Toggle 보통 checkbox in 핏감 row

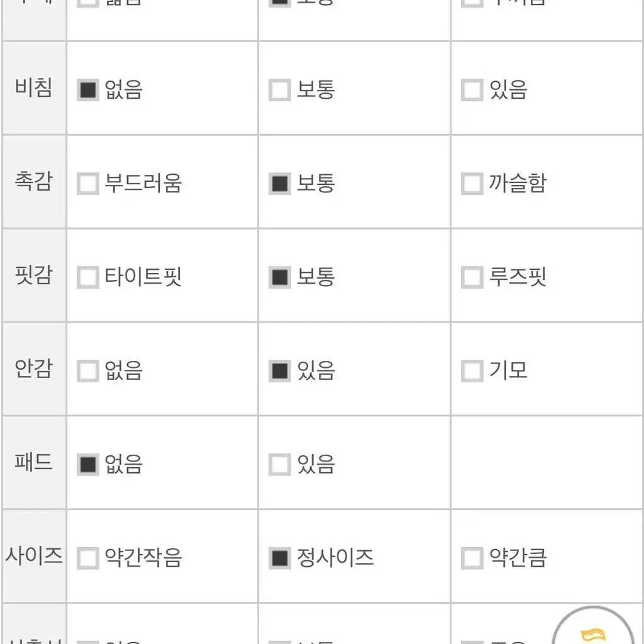pos(280,277)
